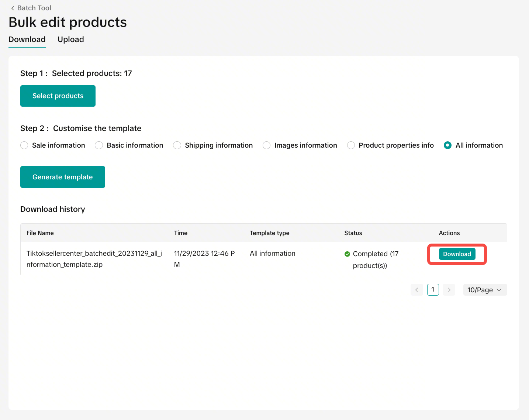Switch to the Download tab

coord(27,39)
